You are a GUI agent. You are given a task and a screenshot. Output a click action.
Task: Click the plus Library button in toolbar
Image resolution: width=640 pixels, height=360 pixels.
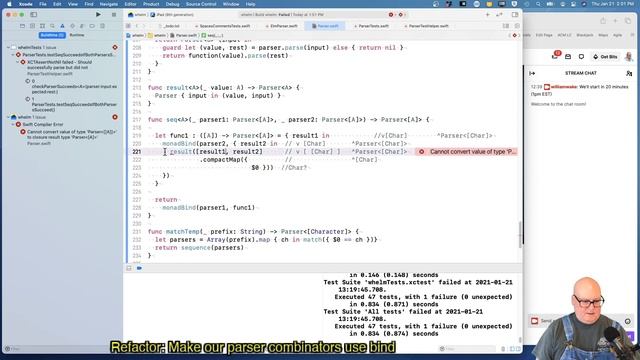(487, 15)
